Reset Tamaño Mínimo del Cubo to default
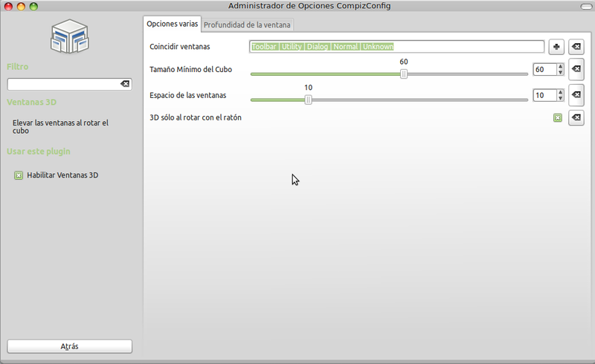This screenshot has width=595, height=364. pos(576,70)
